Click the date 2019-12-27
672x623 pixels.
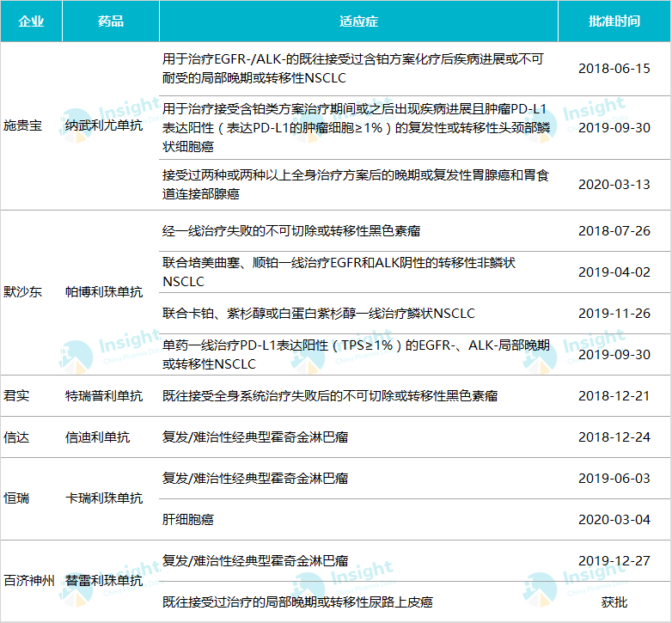pyautogui.click(x=614, y=560)
